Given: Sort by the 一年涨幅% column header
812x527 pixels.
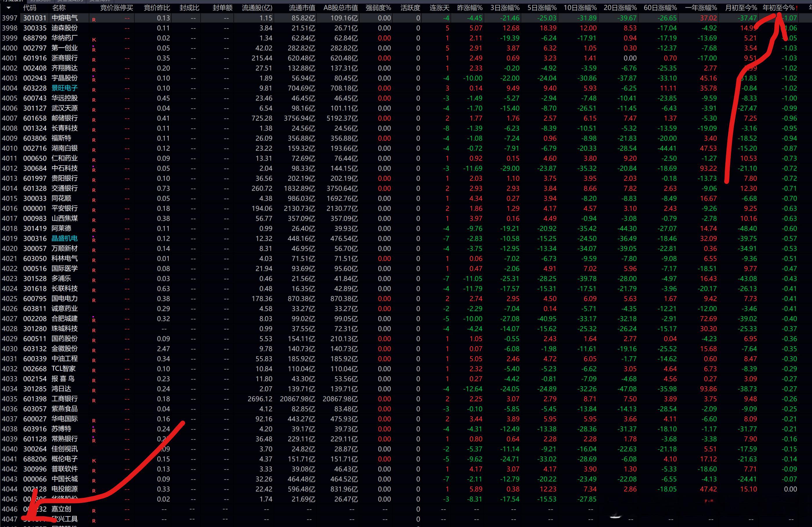Looking at the screenshot, I should point(701,8).
